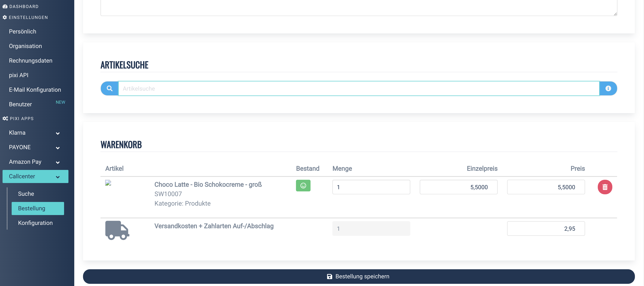This screenshot has width=644, height=286.
Task: Open the info icon beside Artikelsuche field
Action: (608, 88)
